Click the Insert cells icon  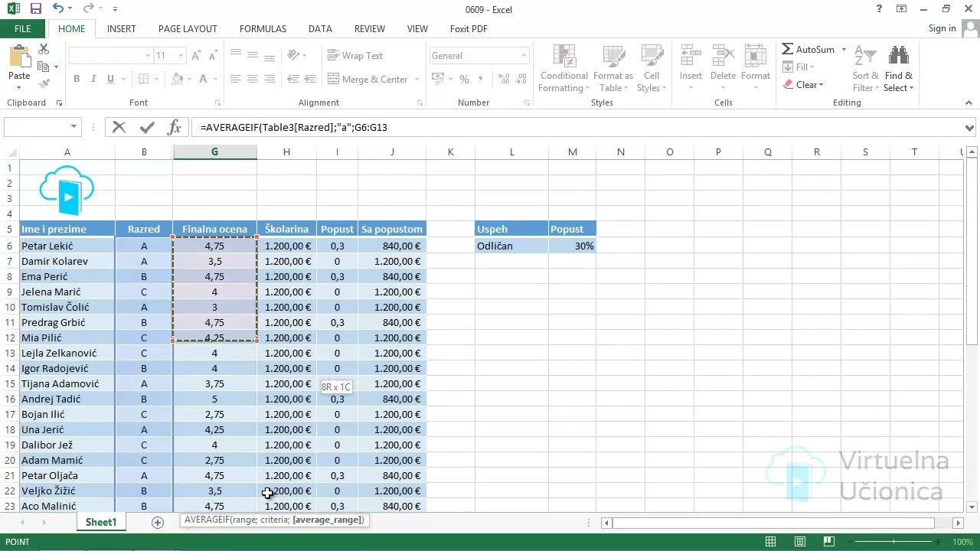pos(691,57)
